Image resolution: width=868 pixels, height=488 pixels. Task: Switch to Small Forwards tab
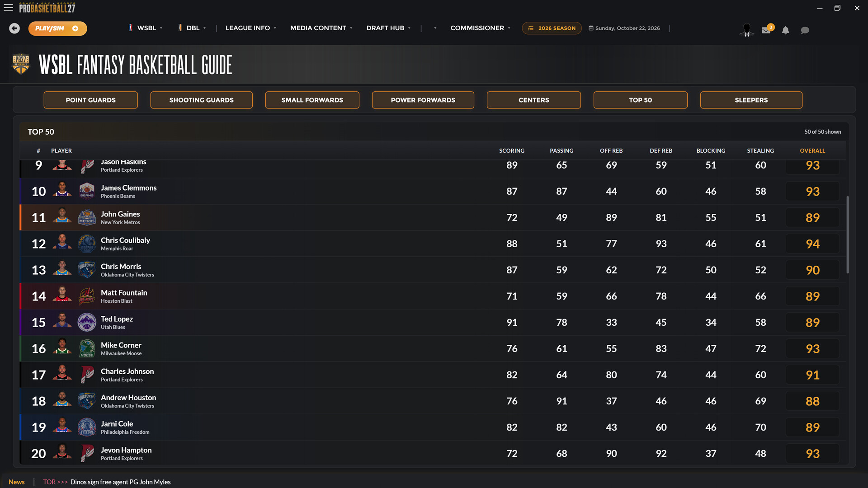tap(312, 100)
